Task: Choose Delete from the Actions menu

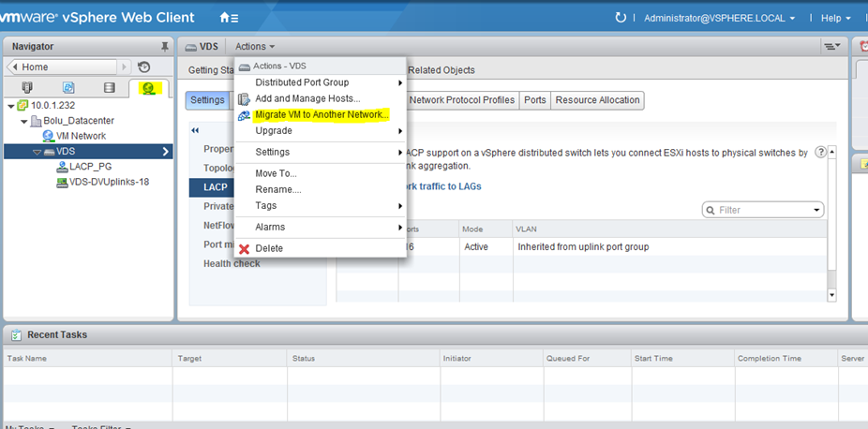Action: pos(321,249)
